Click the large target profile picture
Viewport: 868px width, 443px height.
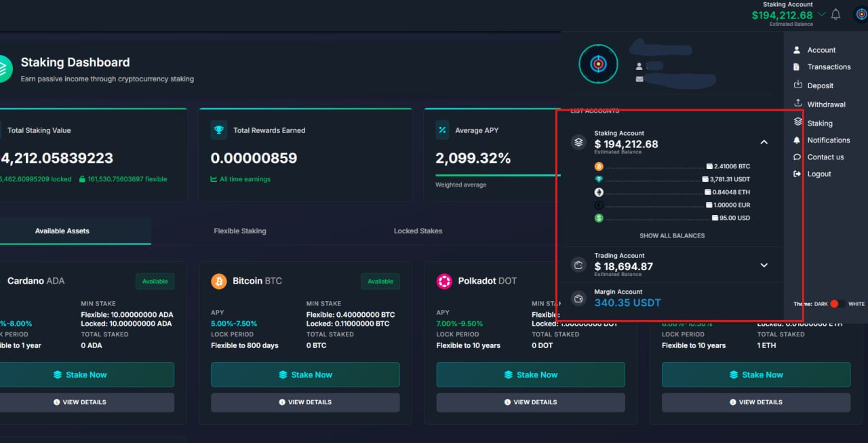(x=598, y=64)
